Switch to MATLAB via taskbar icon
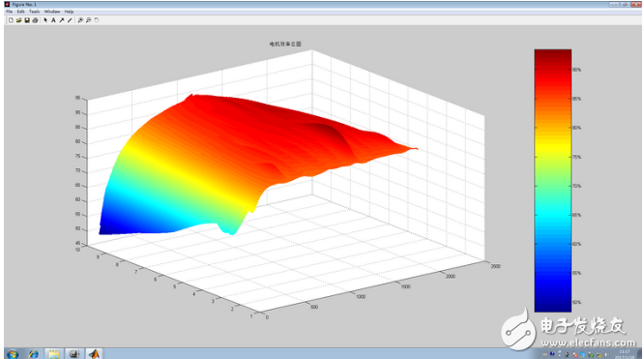 tap(95, 353)
